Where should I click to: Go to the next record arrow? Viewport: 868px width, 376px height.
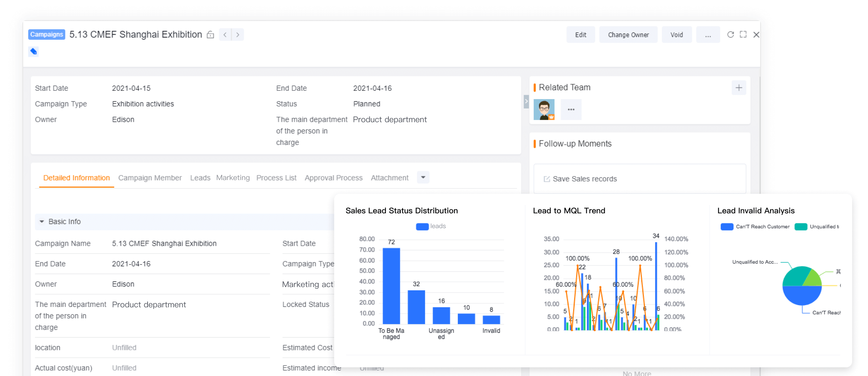238,35
